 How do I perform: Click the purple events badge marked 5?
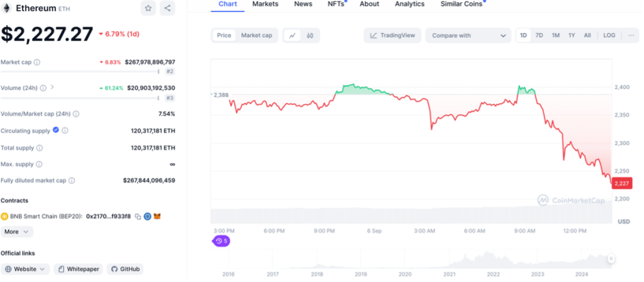coord(221,241)
